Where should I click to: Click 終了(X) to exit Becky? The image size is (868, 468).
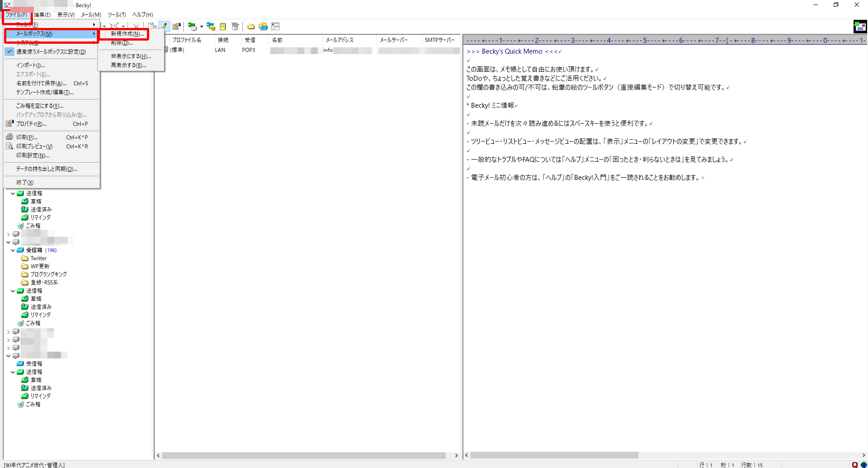(x=25, y=183)
